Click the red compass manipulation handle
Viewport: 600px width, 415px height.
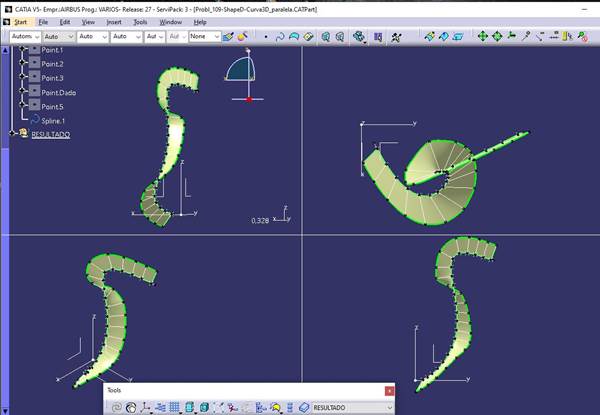248,99
